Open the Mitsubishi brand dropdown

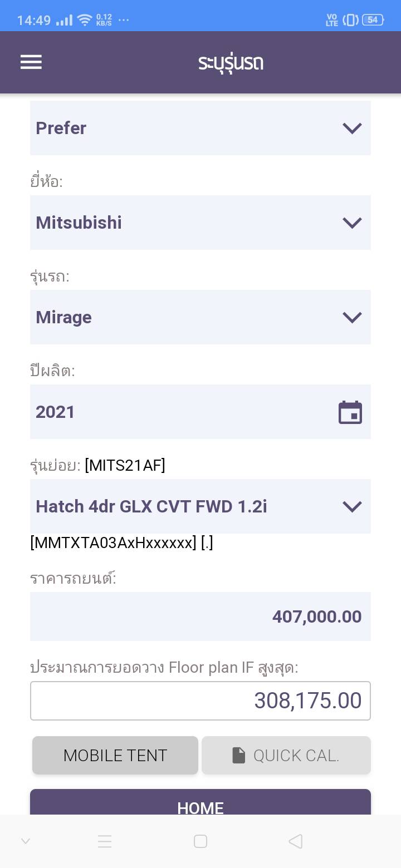(200, 223)
